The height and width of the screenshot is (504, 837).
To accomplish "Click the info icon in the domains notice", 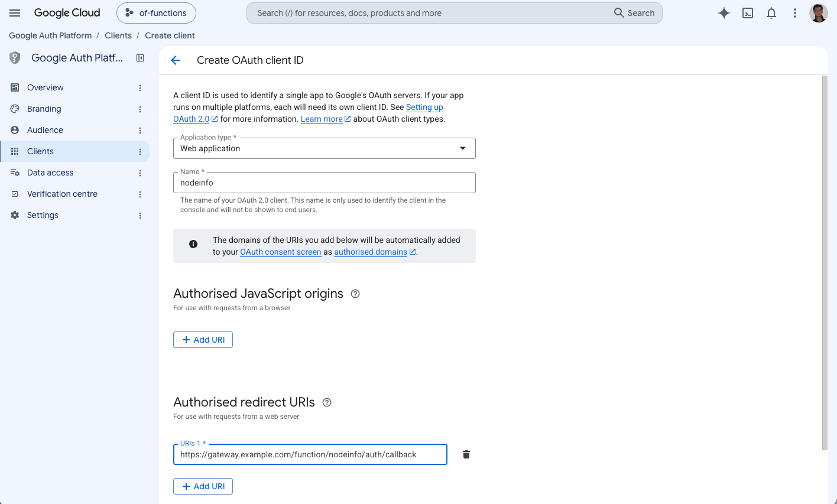I will click(x=193, y=244).
